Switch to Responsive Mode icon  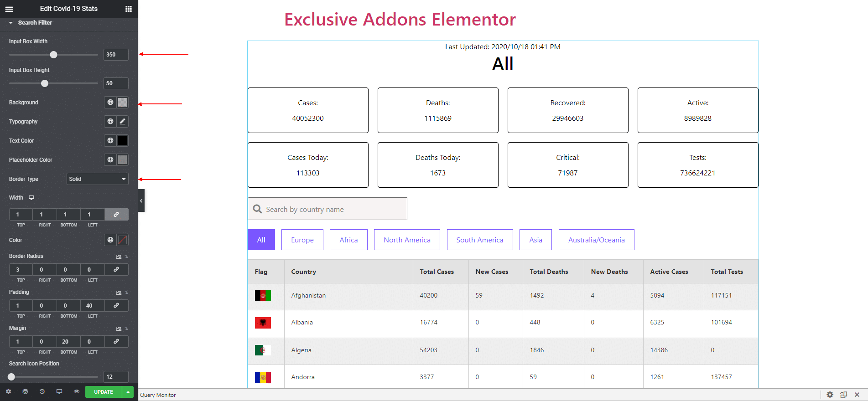[x=59, y=391]
